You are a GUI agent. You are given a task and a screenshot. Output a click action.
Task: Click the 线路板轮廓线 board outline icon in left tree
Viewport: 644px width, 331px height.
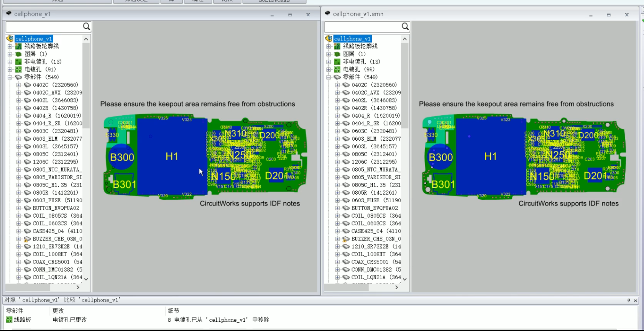coord(18,46)
